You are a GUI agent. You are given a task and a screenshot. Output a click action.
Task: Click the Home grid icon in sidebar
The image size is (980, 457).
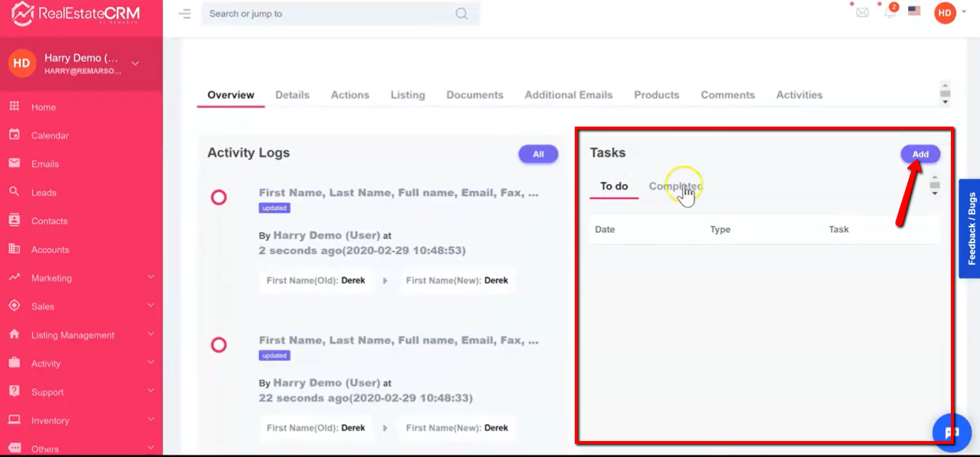click(x=14, y=107)
